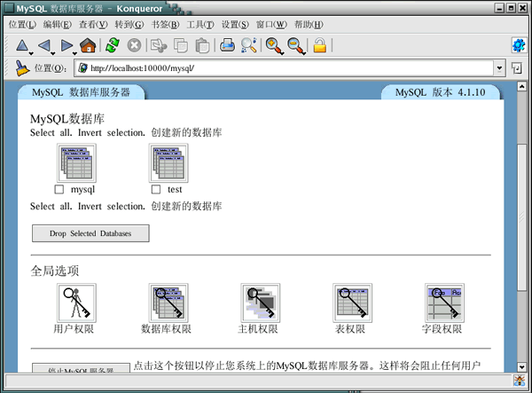Screen dimensions: 532x393
Task: Click lower Select all link
Action: [x=51, y=207]
